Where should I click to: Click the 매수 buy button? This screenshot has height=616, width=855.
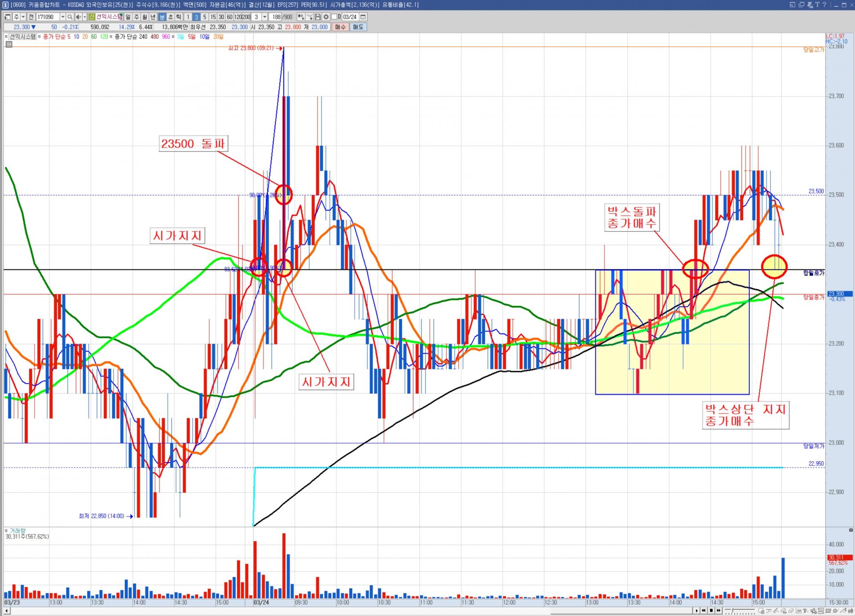[340, 27]
